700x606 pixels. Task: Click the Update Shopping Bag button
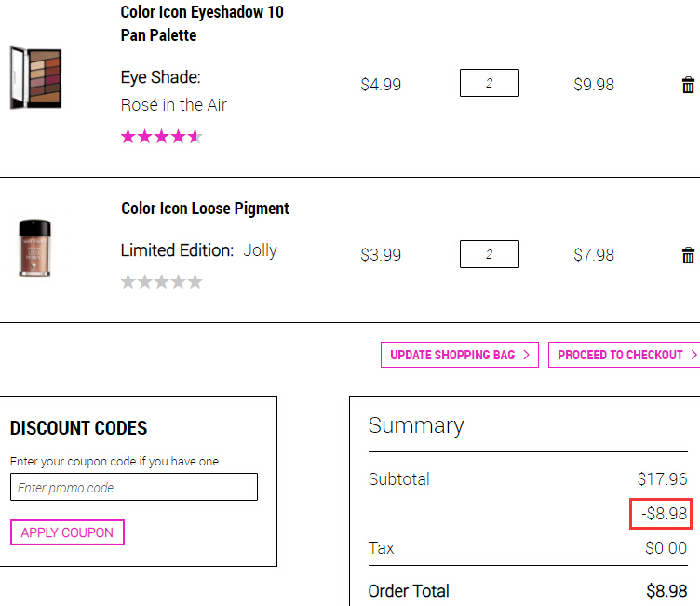460,355
